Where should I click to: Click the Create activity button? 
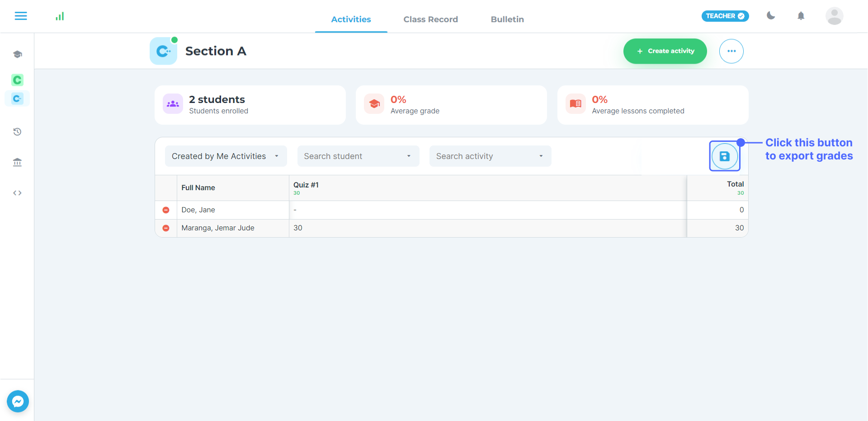pos(665,51)
